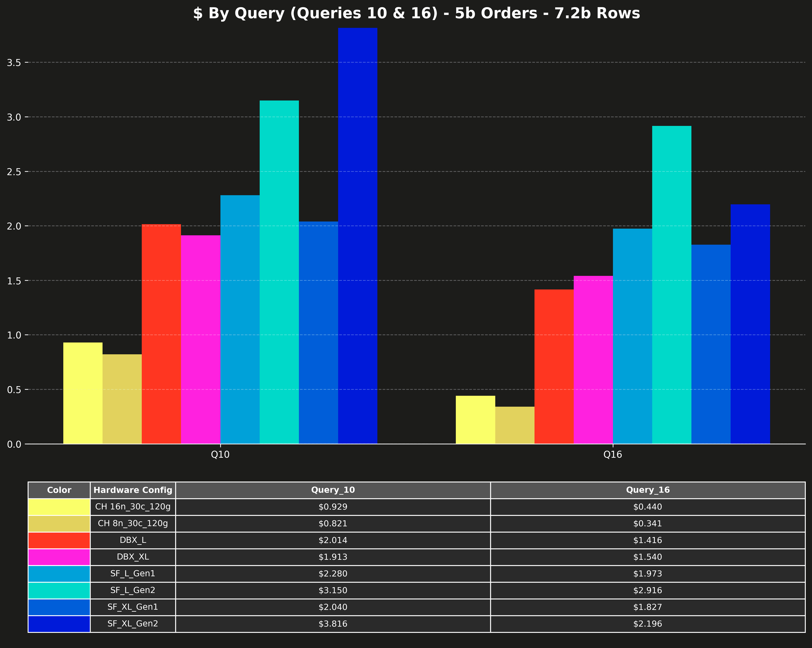The height and width of the screenshot is (648, 812).
Task: Click the red DBX_L color swatch
Action: [59, 540]
